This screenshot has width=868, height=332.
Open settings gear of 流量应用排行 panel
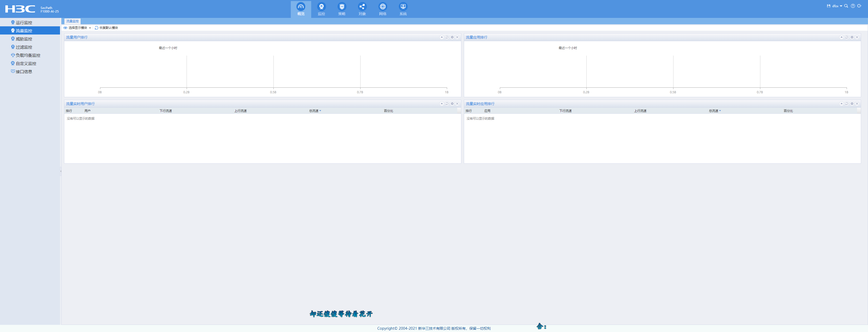852,37
